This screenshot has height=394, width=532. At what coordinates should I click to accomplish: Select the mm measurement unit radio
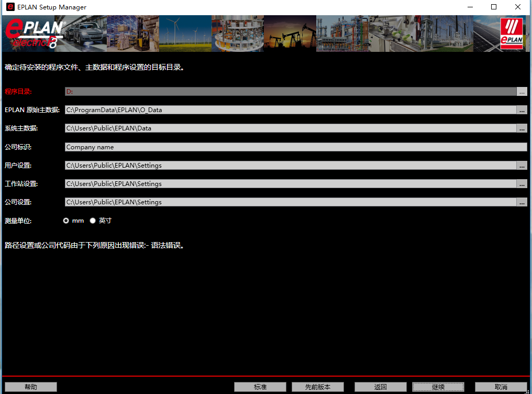66,221
